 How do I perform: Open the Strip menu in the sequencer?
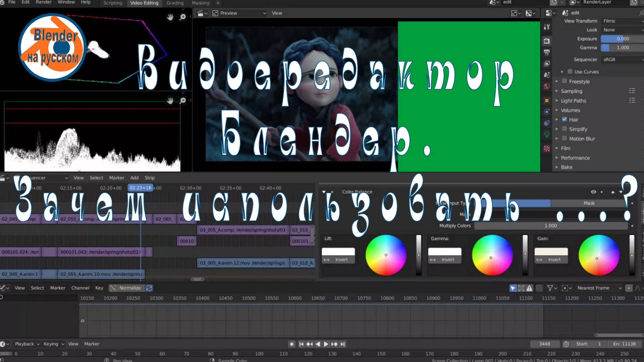(149, 178)
